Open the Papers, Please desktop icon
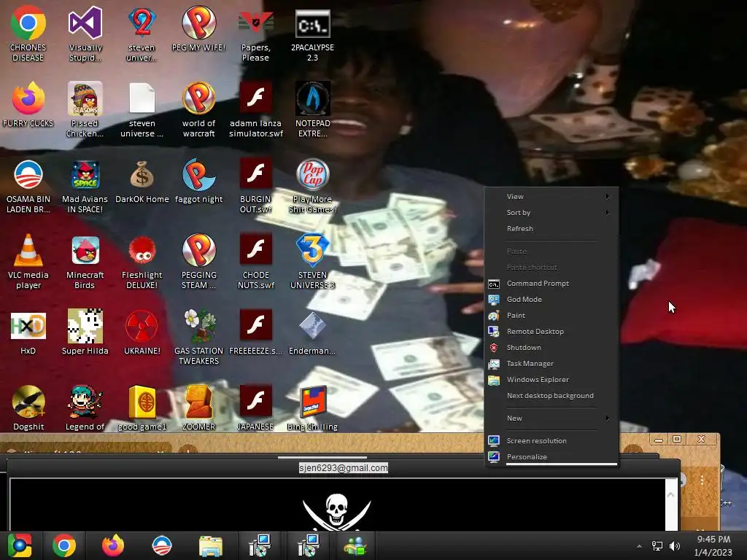Screen dimensions: 747x560 click(x=255, y=34)
